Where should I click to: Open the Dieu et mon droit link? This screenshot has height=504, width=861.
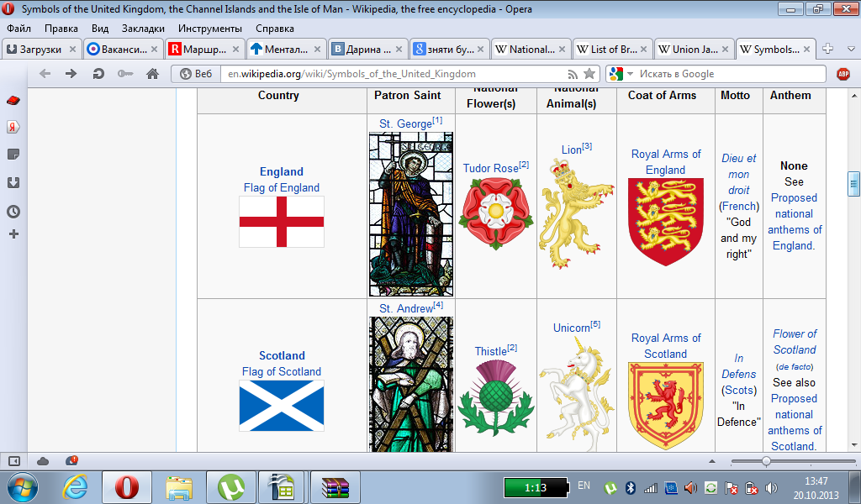coord(738,174)
